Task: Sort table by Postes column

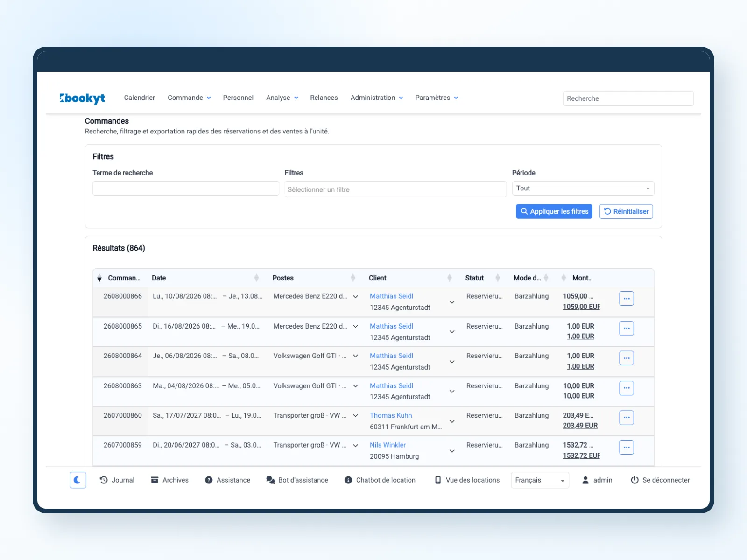Action: [353, 278]
